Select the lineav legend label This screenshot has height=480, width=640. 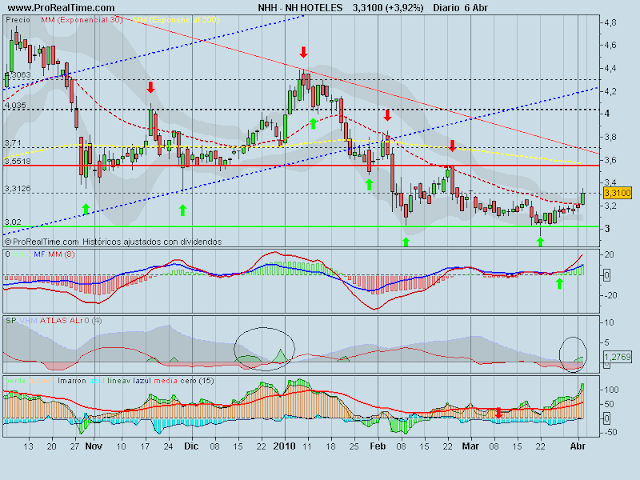119,380
